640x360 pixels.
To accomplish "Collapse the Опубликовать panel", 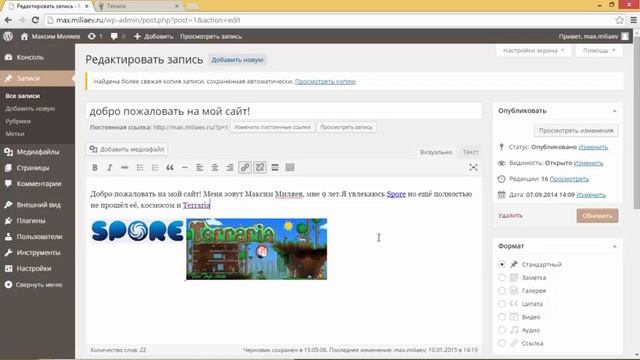I will pyautogui.click(x=614, y=111).
